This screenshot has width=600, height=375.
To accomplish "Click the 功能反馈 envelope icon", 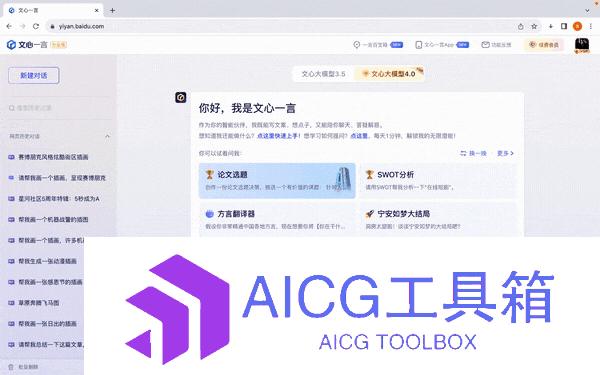I will tap(485, 45).
